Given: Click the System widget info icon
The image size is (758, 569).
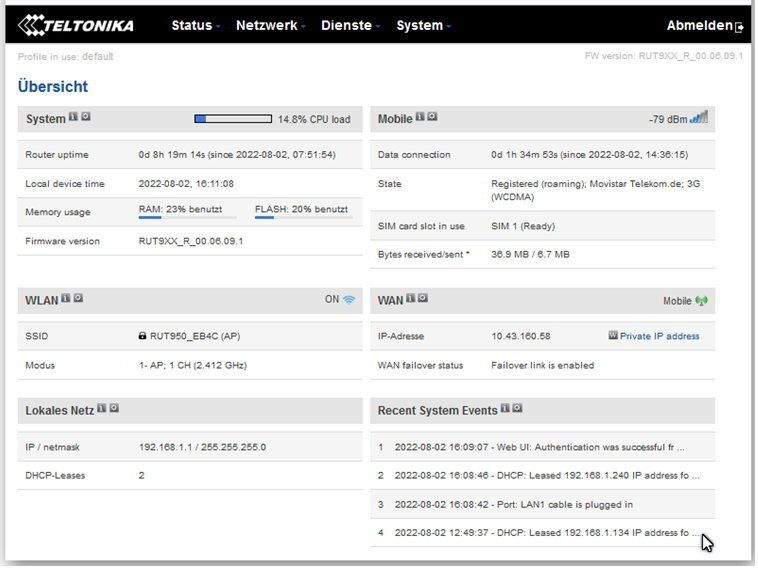Looking at the screenshot, I should pos(73,117).
